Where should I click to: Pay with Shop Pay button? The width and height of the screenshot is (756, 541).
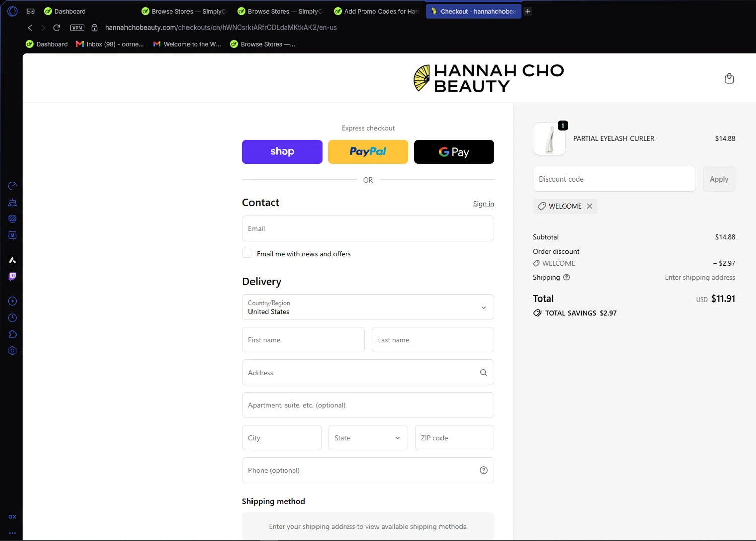(282, 152)
